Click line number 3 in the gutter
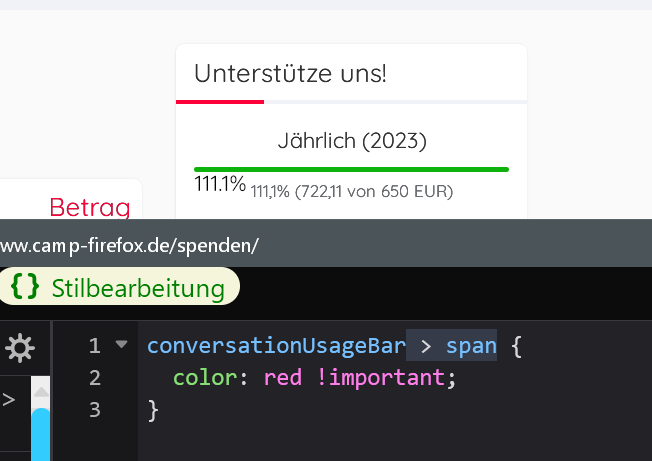Viewport: 652px width, 461px height. pos(95,410)
